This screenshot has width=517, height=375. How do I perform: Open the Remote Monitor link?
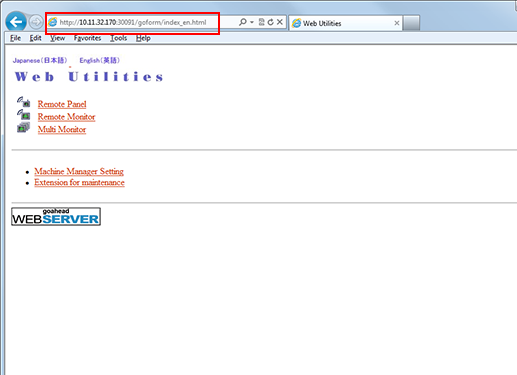pyautogui.click(x=66, y=117)
